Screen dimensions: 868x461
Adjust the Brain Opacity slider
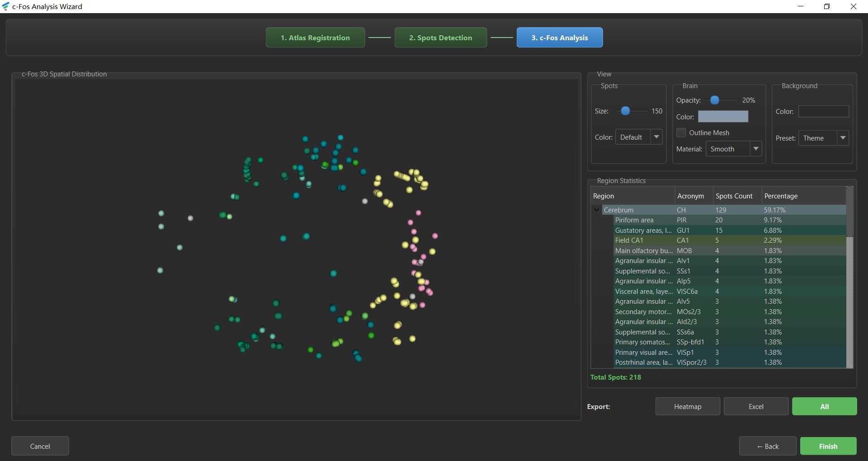point(715,100)
